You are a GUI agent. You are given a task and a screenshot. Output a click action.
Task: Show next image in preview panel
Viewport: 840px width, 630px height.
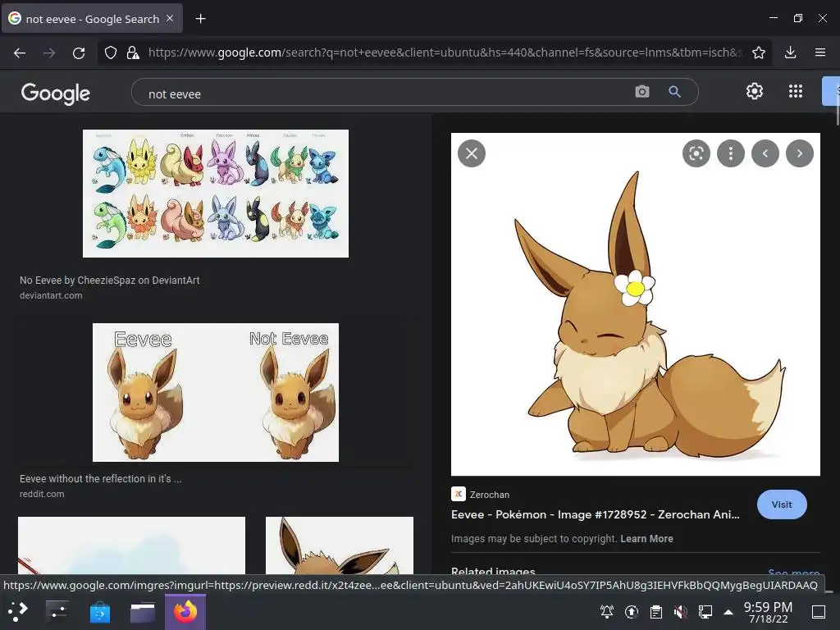[x=799, y=153]
